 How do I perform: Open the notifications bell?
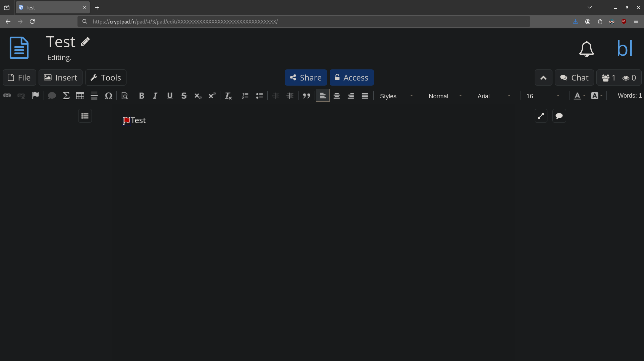586,49
